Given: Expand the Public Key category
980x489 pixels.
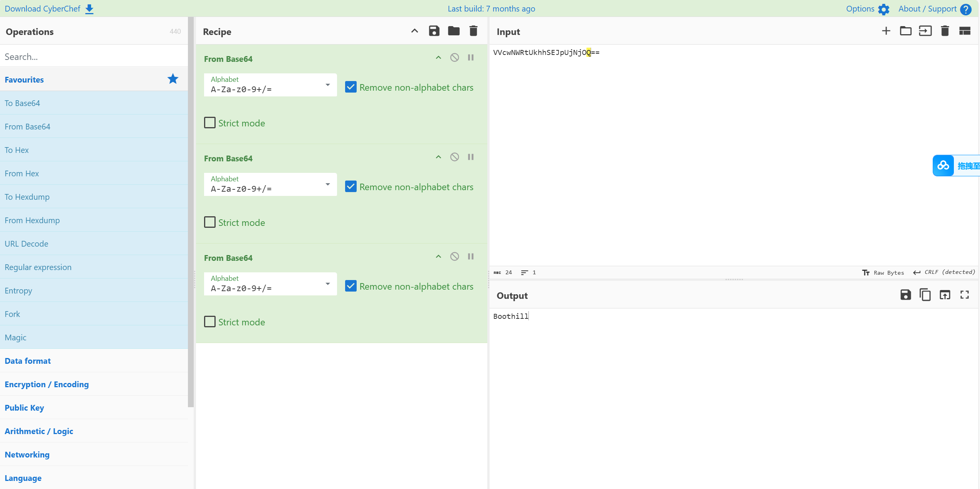Looking at the screenshot, I should [x=94, y=408].
